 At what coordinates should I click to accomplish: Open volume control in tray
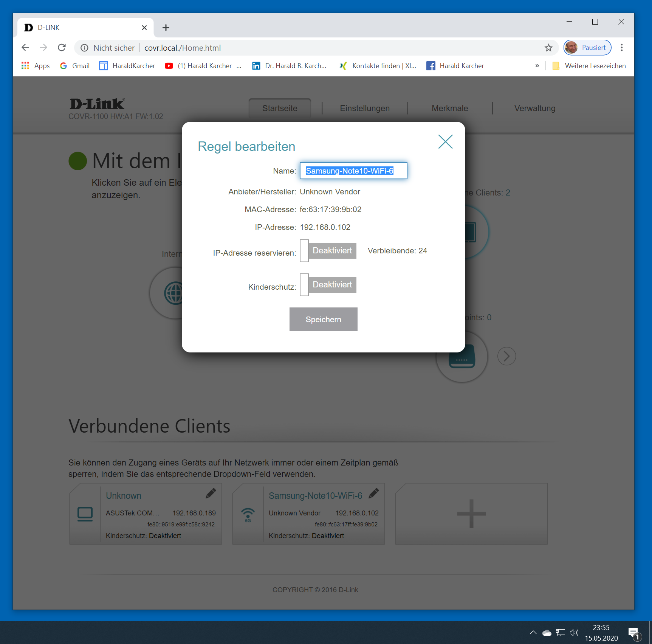[x=574, y=632]
